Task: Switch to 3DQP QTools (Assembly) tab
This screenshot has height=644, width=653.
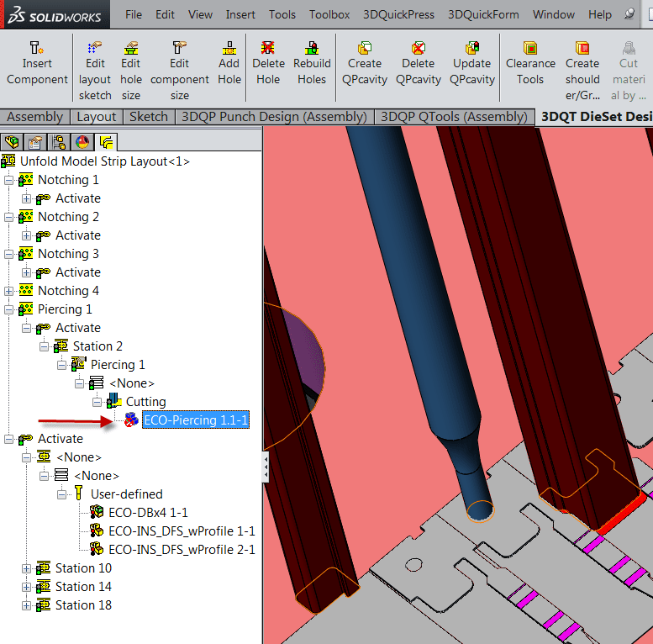Action: point(454,117)
